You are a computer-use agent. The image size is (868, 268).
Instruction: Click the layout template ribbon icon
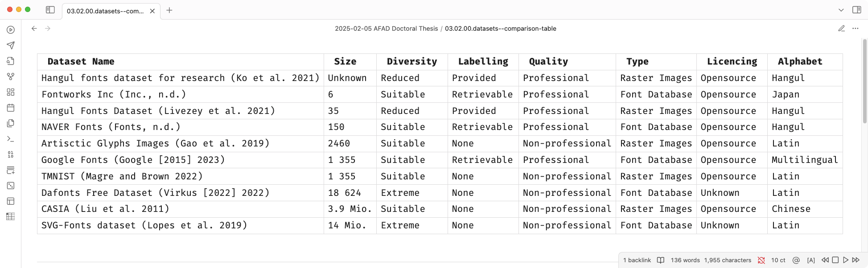coord(11,201)
